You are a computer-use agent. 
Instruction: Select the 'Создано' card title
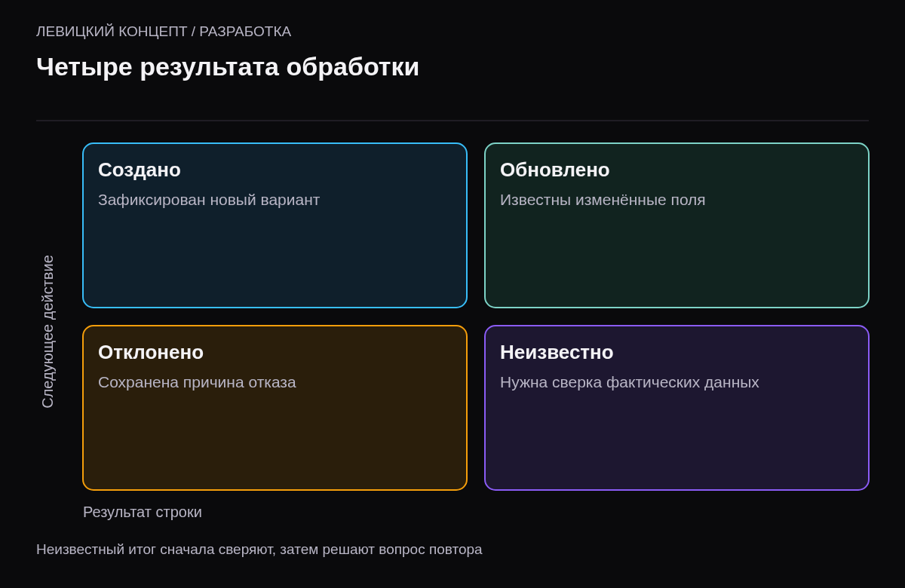[x=140, y=170]
